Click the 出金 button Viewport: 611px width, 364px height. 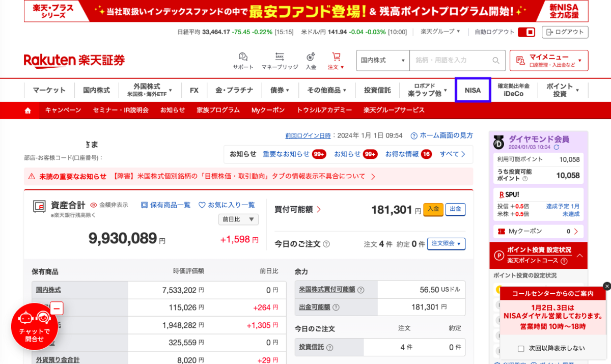[x=455, y=209]
